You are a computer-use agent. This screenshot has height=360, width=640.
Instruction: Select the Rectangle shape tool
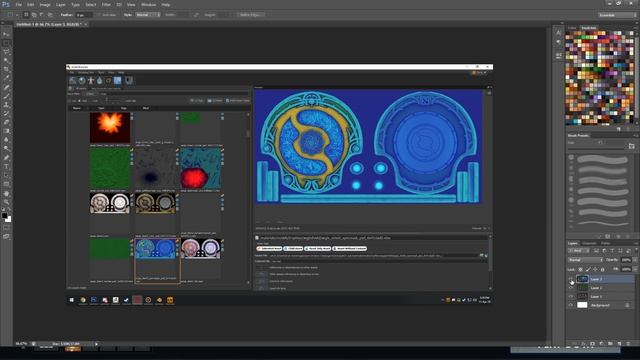point(6,184)
